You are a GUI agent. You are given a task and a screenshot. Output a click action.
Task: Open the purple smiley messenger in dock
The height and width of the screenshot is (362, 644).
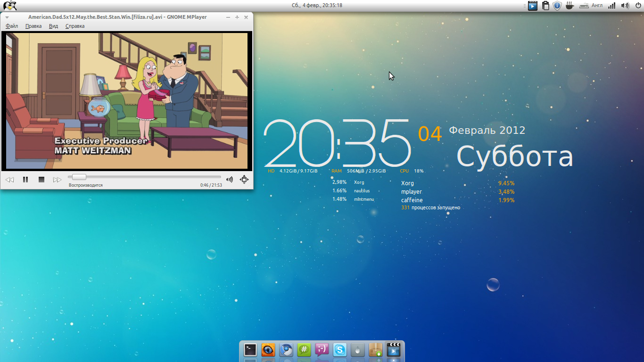(322, 350)
